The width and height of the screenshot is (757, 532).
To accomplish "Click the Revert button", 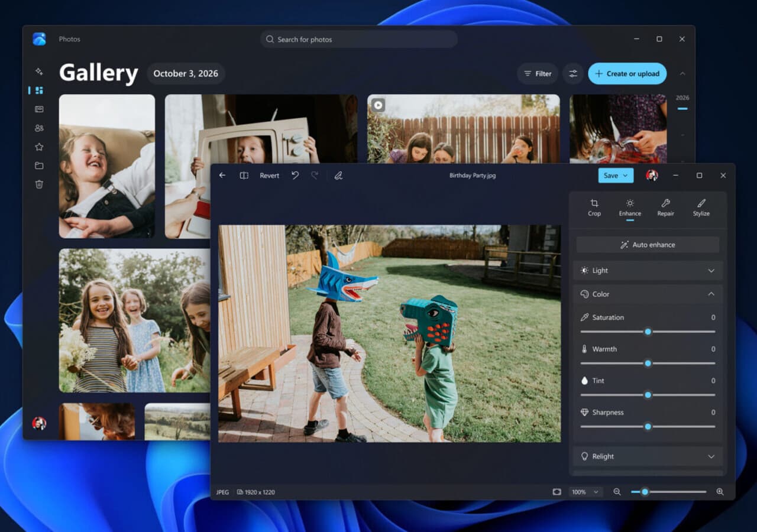I will click(x=269, y=176).
